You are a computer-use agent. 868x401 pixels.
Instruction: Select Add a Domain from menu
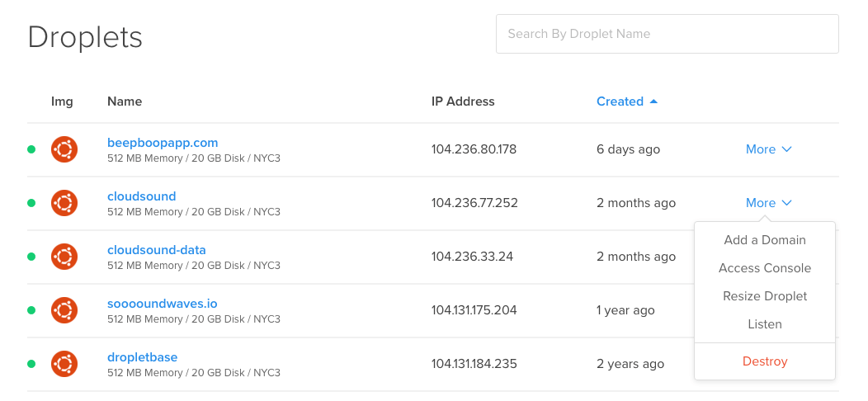[765, 240]
